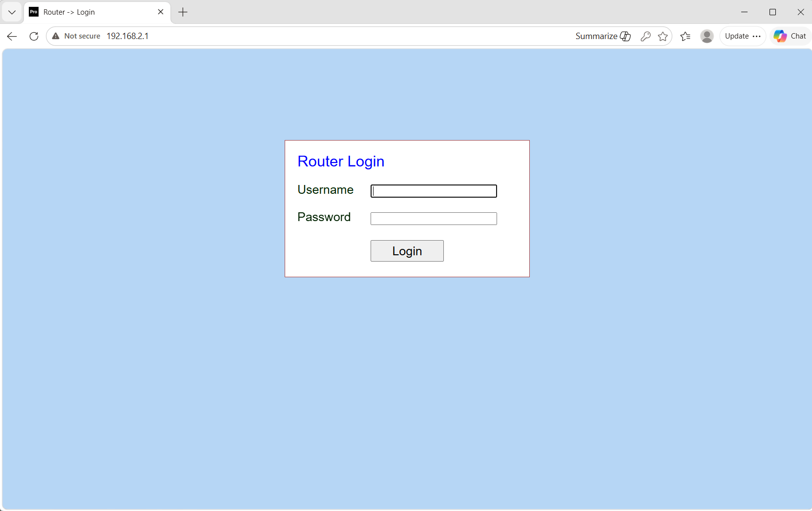The height and width of the screenshot is (511, 812).
Task: Open the Not secure site information warning
Action: 76,36
